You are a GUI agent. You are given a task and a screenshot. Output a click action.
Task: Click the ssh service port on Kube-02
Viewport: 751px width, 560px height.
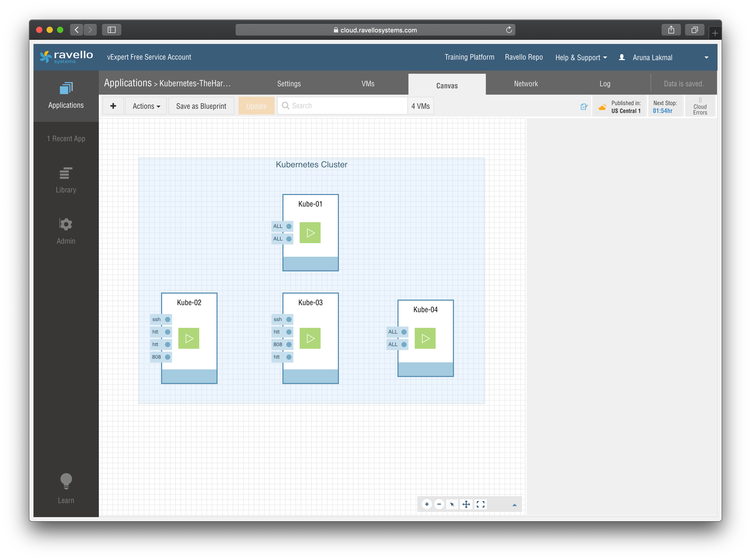point(161,319)
